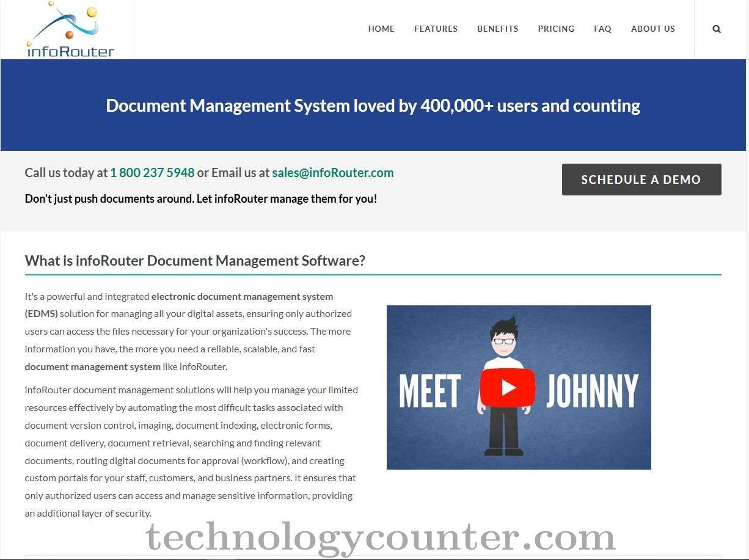
Task: Select BENEFITS in the top navigation
Action: (x=497, y=29)
